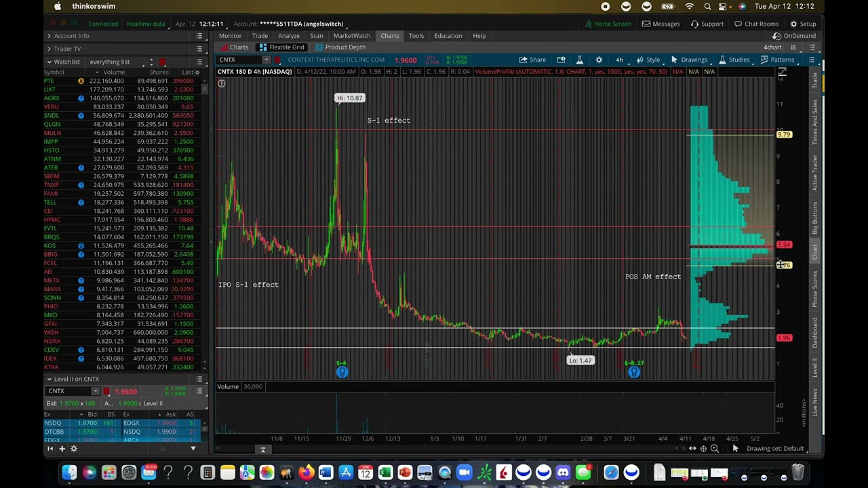Expand the Account Info section
This screenshot has height=488, width=868.
(49, 36)
